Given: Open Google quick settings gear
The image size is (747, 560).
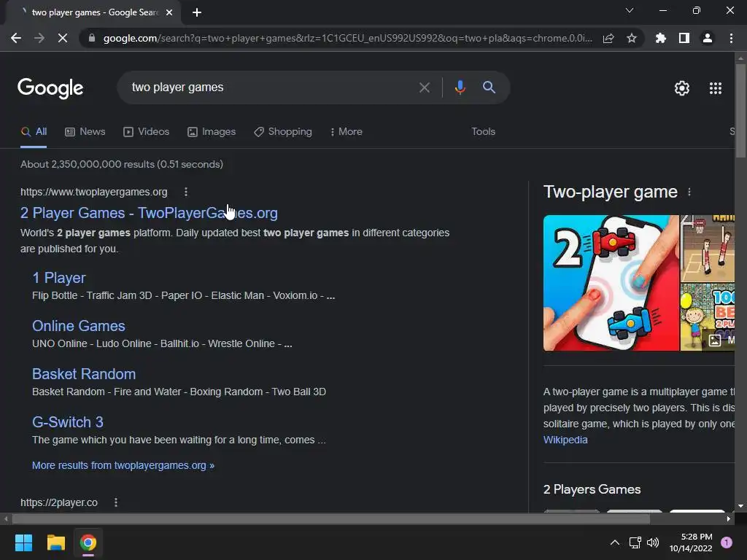Looking at the screenshot, I should 682,88.
